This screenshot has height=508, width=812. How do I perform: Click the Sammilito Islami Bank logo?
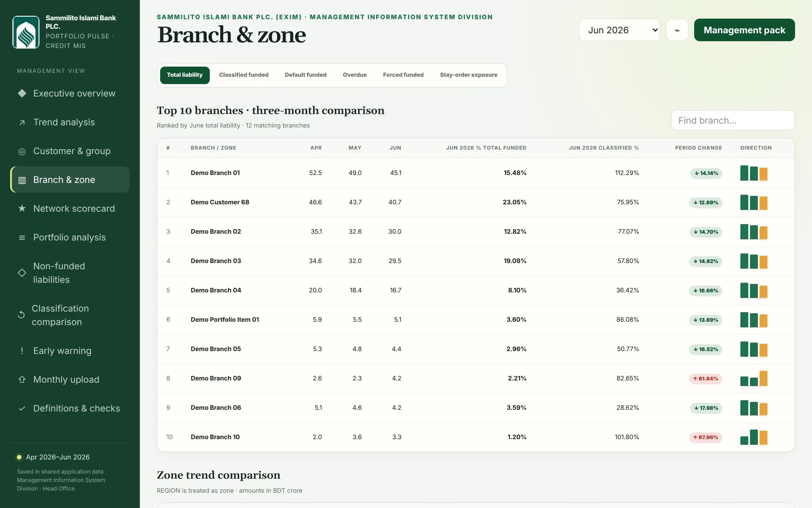pos(26,32)
